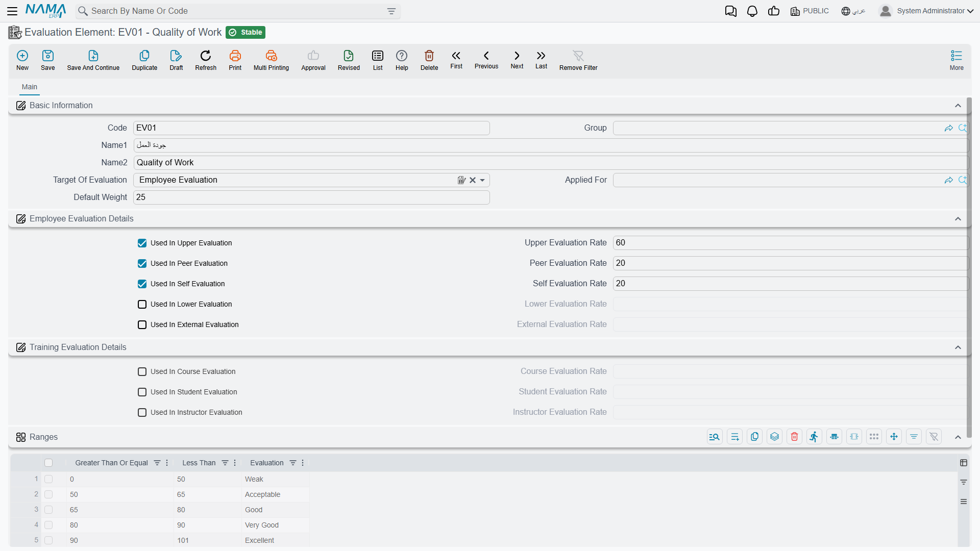The height and width of the screenshot is (551, 980).
Task: Click the Default Weight input field
Action: (x=311, y=197)
